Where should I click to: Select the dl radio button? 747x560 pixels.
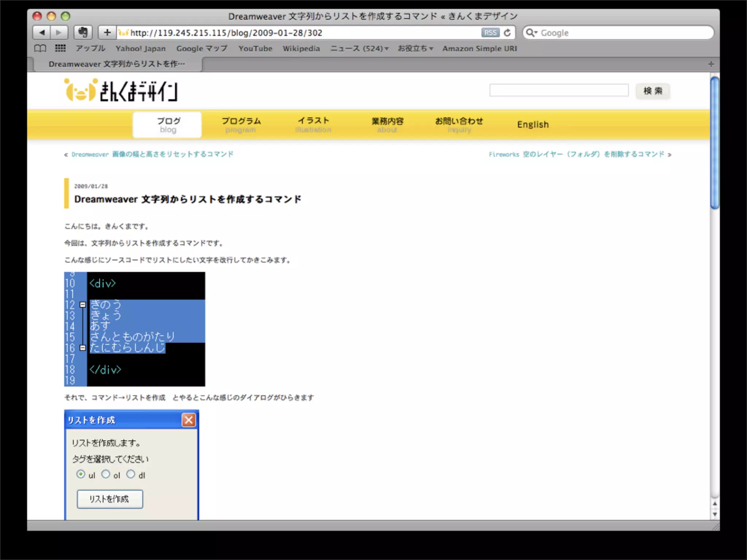pos(131,474)
